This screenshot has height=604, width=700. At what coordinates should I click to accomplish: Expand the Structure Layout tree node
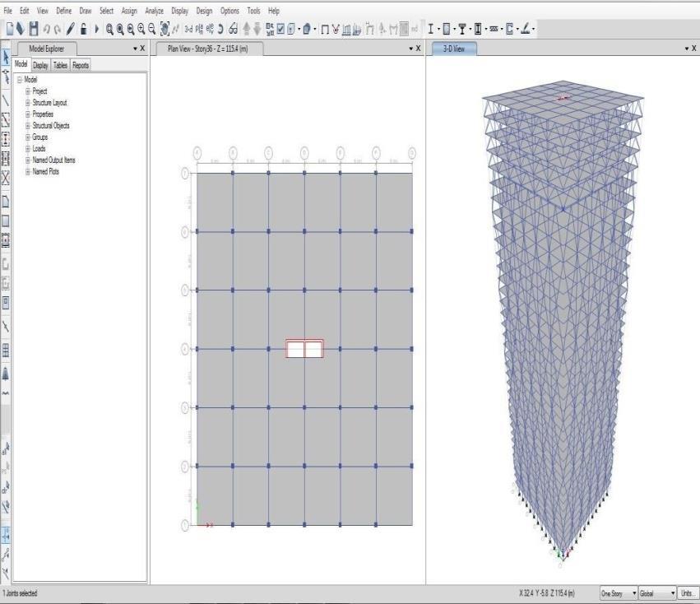click(x=28, y=103)
